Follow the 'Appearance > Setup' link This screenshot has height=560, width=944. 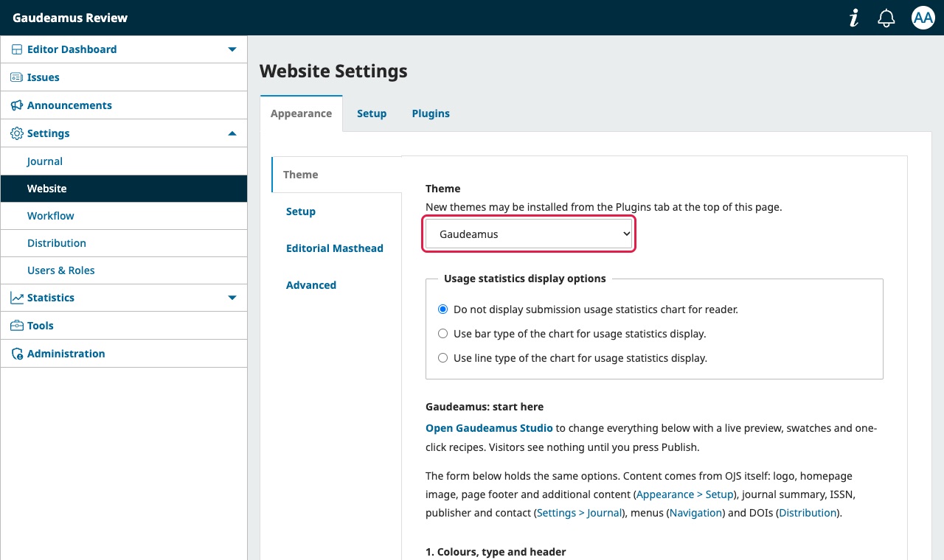685,494
